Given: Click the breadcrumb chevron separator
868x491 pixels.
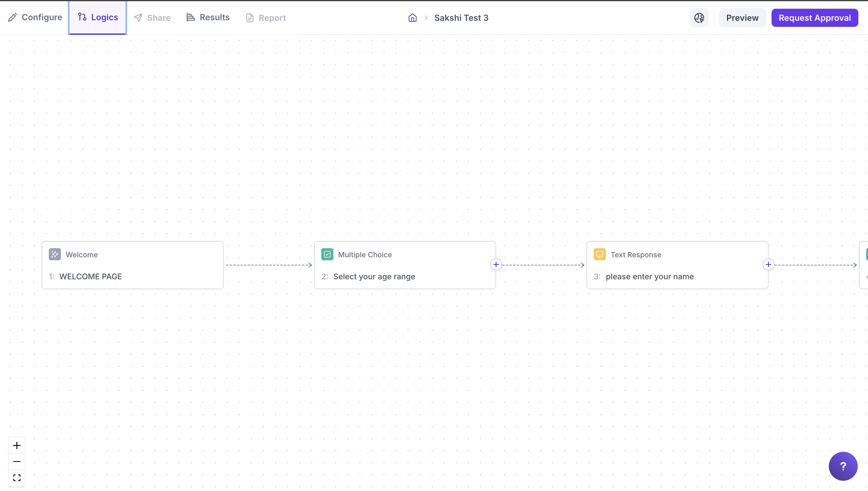Looking at the screenshot, I should (426, 18).
